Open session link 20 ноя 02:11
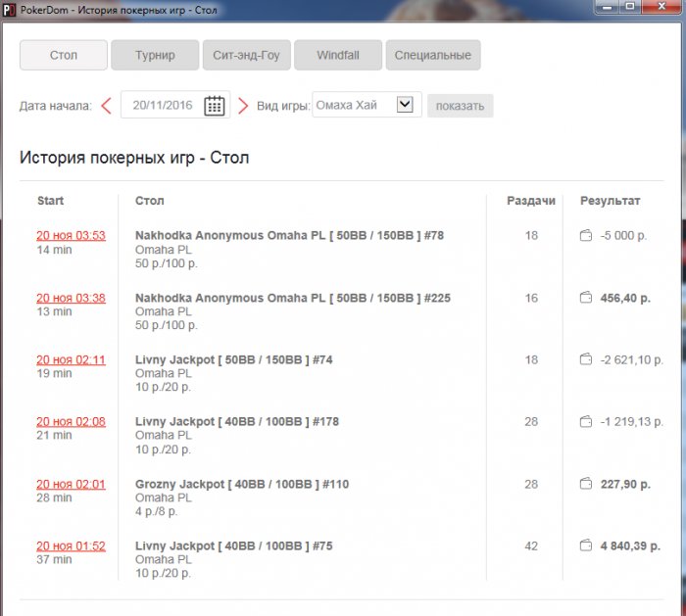 [71, 359]
